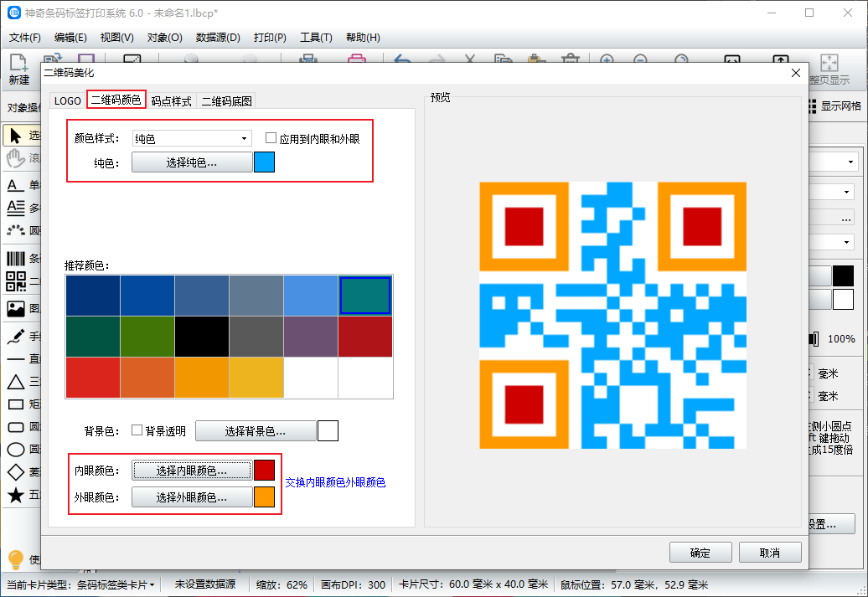Viewport: 868px width, 597px height.
Task: Click the black swatch in right panel
Action: (x=843, y=275)
